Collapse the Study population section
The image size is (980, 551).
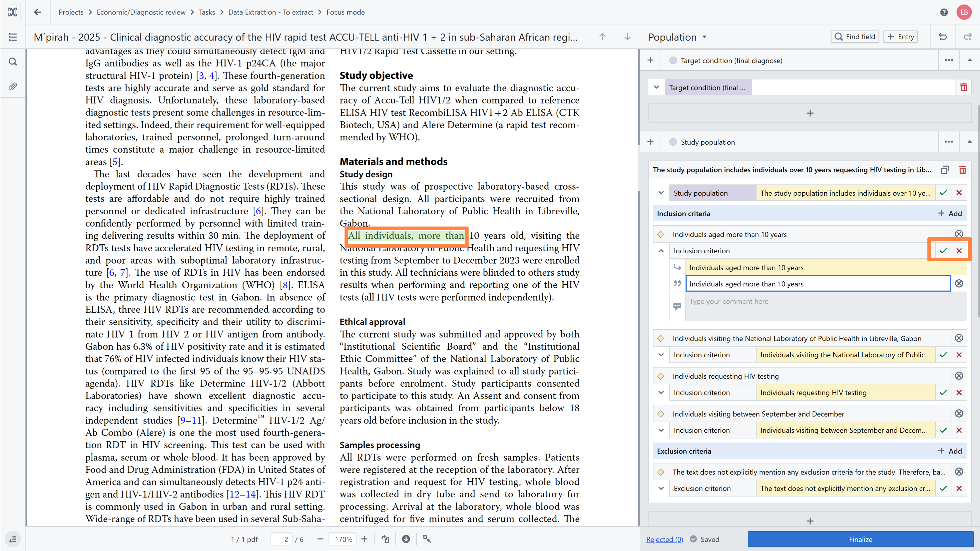pyautogui.click(x=970, y=142)
